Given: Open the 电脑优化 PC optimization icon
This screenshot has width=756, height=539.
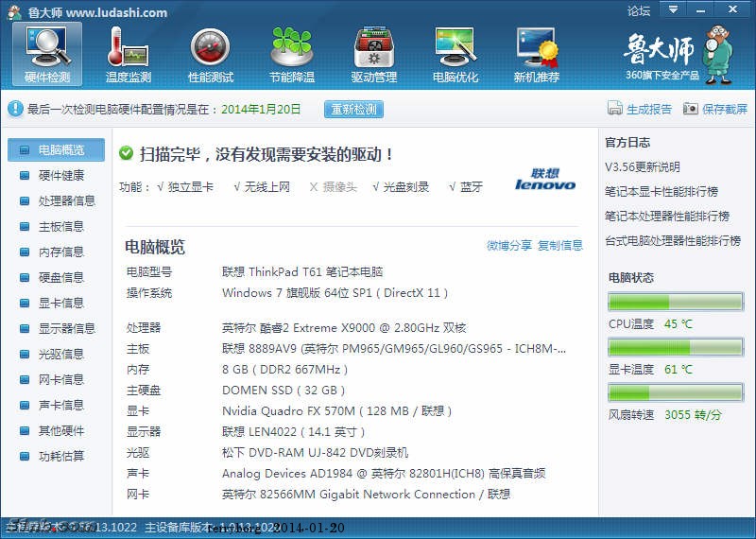Looking at the screenshot, I should point(455,47).
